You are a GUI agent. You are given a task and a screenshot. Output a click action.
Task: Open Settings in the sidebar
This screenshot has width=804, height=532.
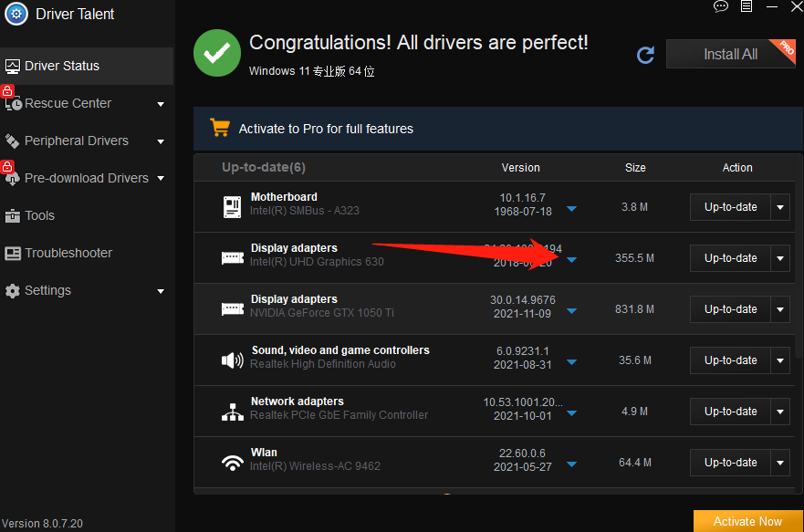87,290
